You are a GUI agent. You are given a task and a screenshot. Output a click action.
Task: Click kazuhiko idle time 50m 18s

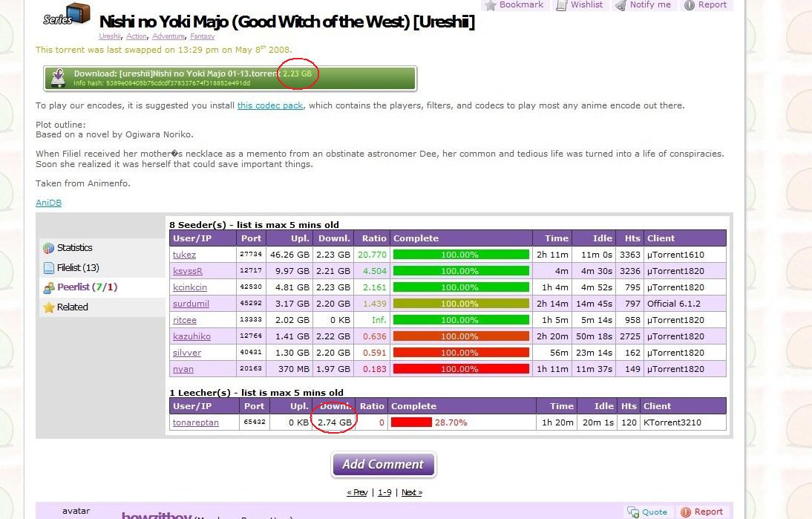[x=594, y=336]
